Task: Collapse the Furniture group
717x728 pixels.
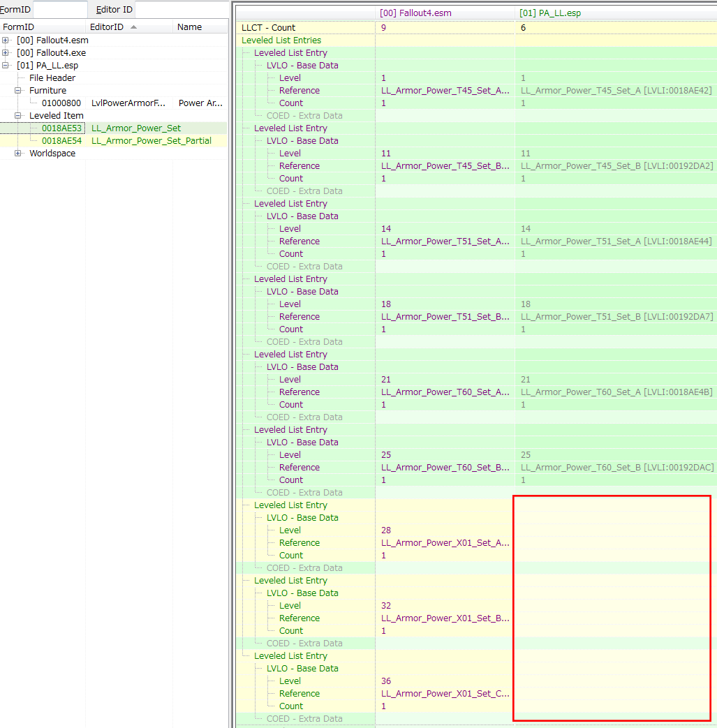Action: (x=17, y=91)
